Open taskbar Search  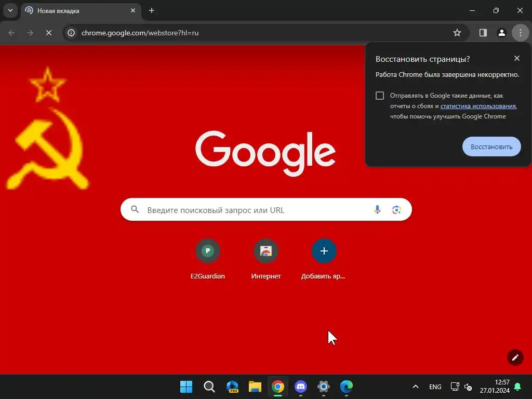click(209, 387)
